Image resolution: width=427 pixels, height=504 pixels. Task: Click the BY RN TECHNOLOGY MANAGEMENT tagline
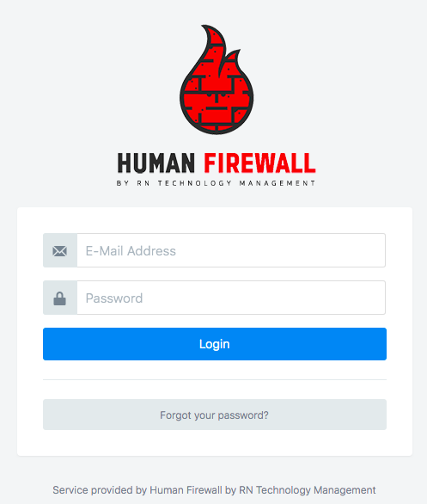(216, 183)
